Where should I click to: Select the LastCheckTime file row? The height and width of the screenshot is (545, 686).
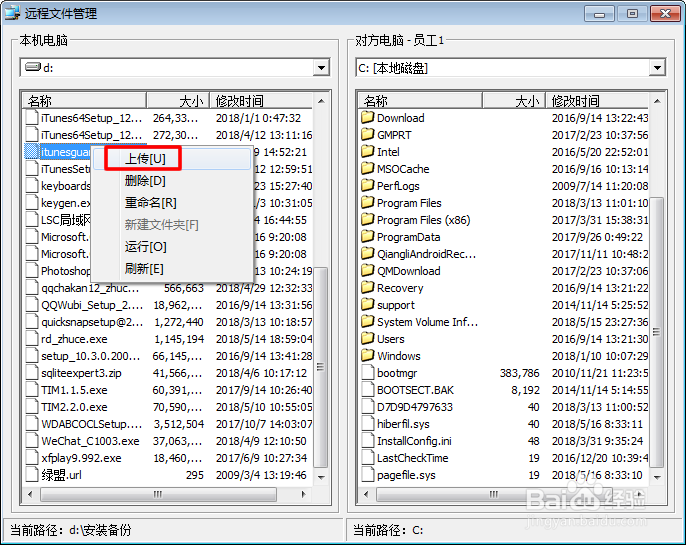click(503, 458)
